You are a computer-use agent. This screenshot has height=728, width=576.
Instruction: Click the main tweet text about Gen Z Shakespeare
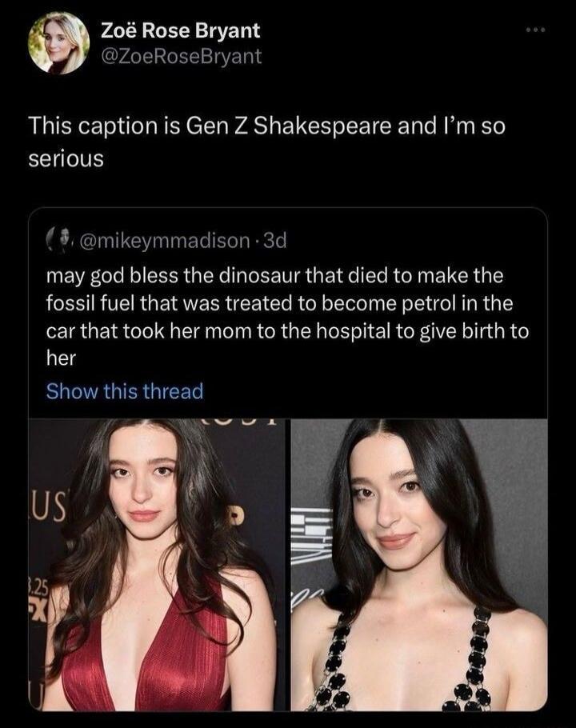(240, 136)
